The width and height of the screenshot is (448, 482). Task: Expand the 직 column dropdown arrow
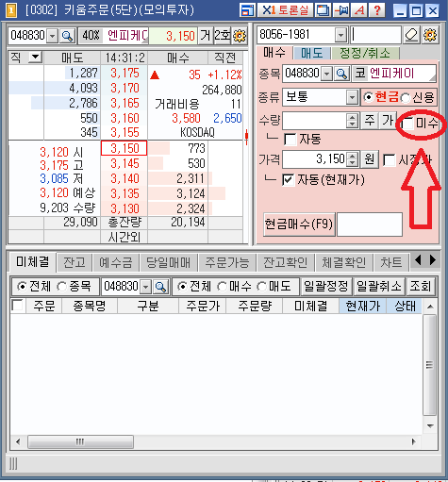click(35, 58)
